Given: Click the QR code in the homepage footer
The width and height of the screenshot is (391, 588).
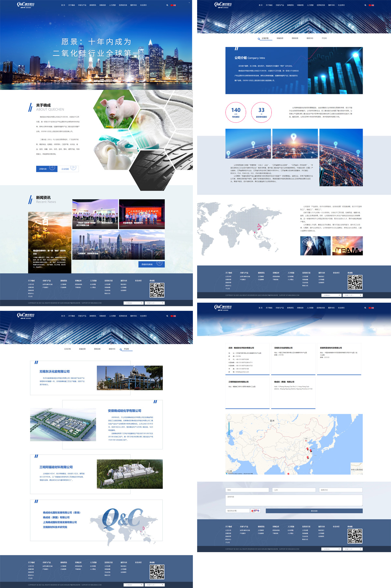Looking at the screenshot, I should point(157,290).
